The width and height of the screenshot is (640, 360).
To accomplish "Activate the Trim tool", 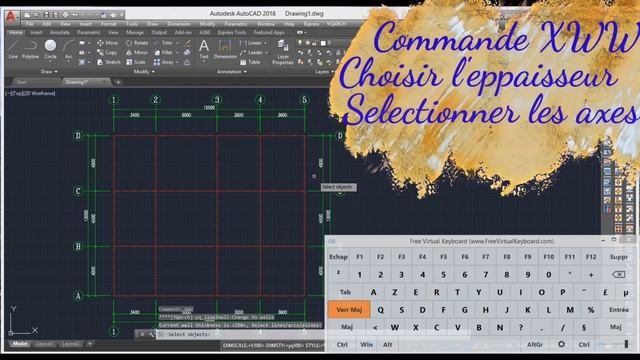I will [163, 43].
